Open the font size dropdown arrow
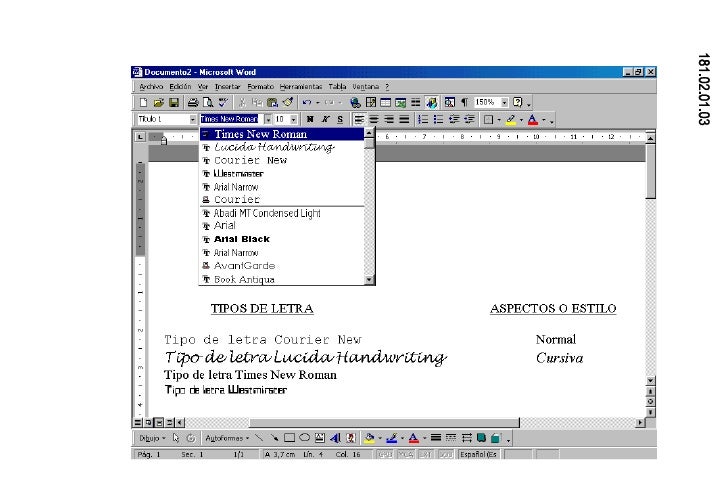This screenshot has width=728, height=504. 293,120
